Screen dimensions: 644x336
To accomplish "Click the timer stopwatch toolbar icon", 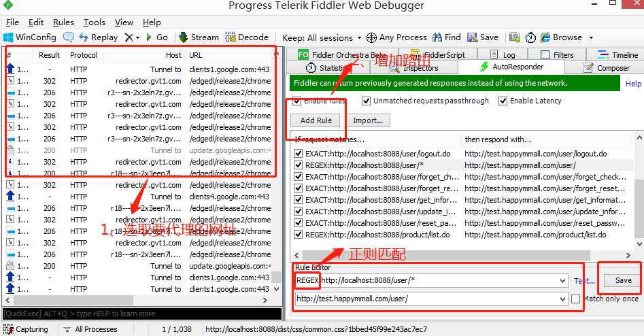I will (530, 37).
